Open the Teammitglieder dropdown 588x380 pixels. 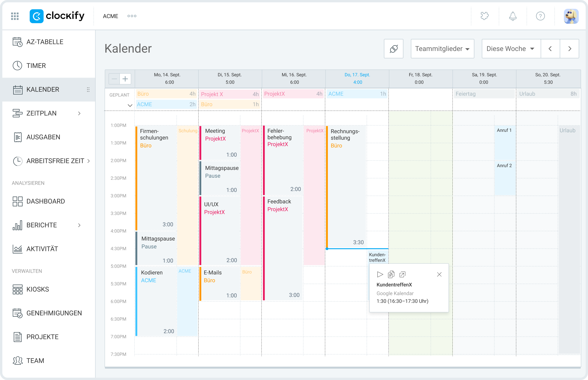tap(442, 48)
